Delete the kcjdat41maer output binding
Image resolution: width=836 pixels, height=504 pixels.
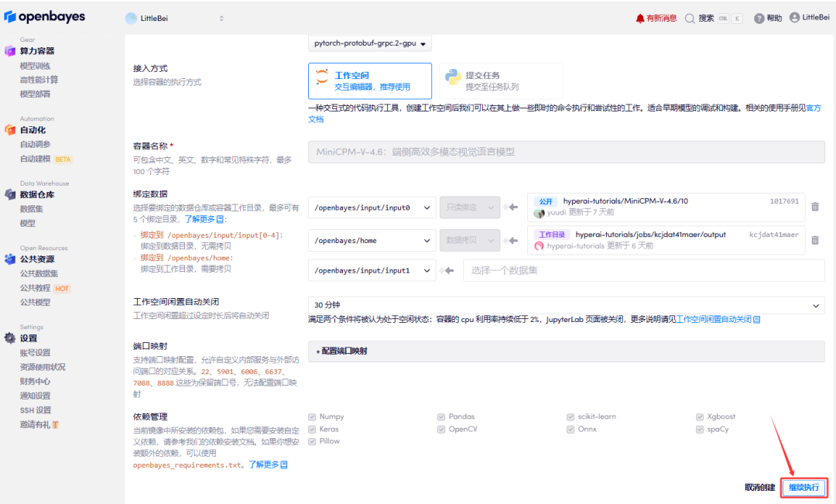[815, 240]
